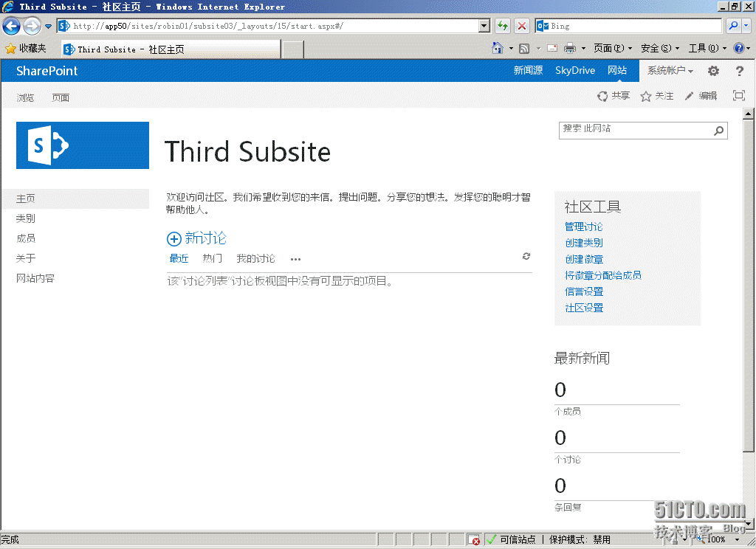Go to 新闻源 in the suite bar
Screen dimensions: 756x549
coord(528,70)
